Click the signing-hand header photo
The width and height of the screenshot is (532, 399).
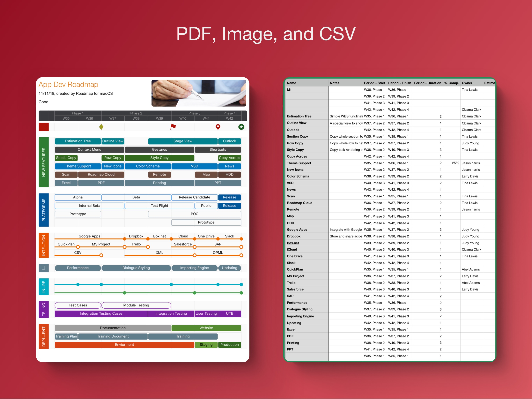[x=199, y=93]
